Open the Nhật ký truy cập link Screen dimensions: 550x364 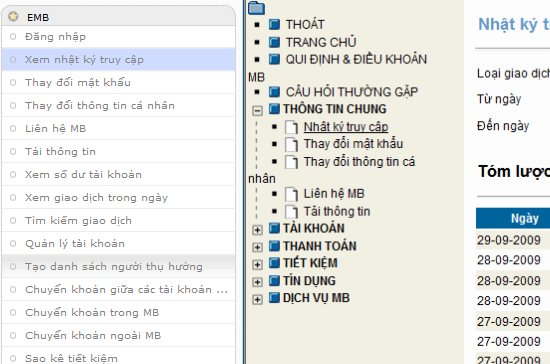click(346, 127)
